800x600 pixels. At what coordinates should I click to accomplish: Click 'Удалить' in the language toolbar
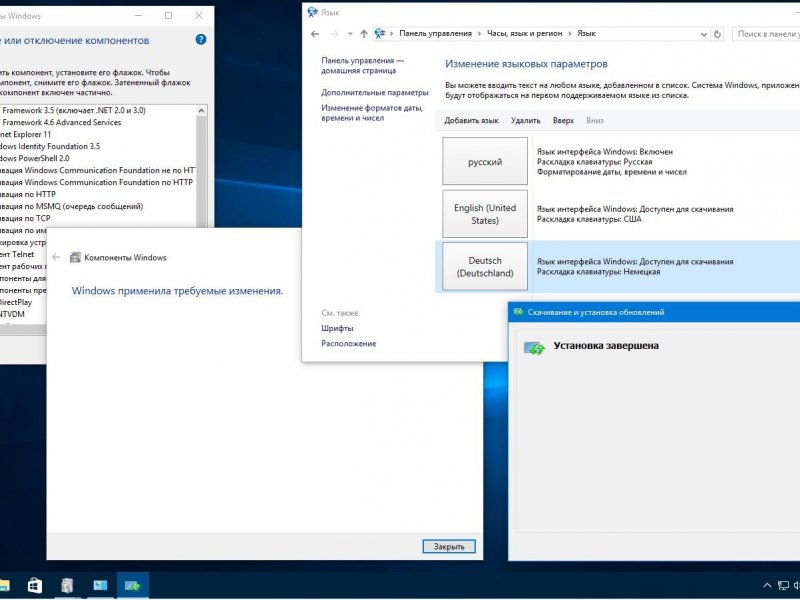pos(526,120)
